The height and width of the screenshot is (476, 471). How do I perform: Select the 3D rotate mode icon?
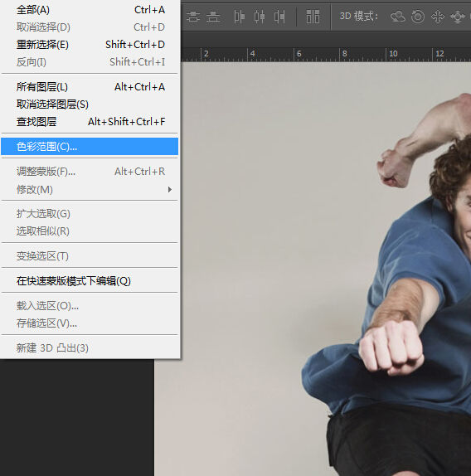click(397, 17)
